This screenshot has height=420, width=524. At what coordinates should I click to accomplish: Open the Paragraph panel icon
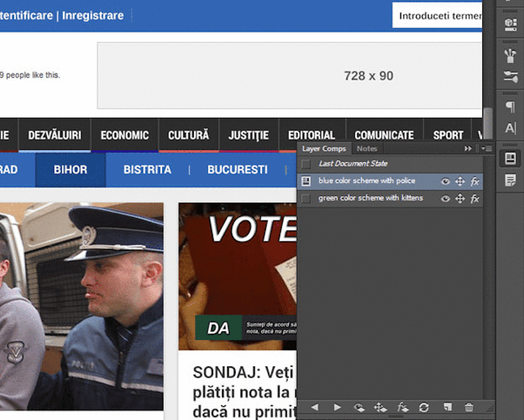pos(510,107)
